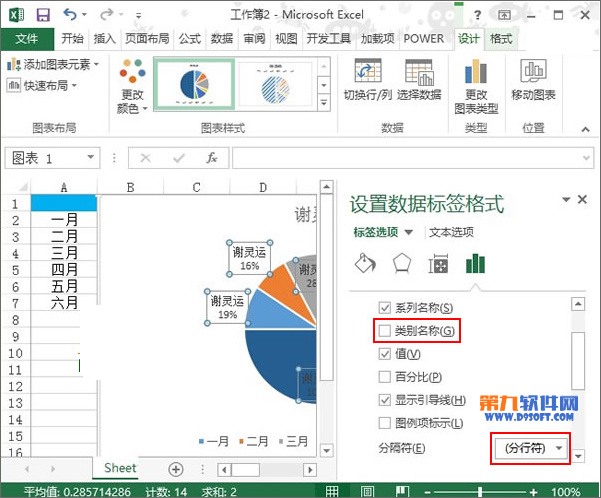Image resolution: width=601 pixels, height=498 pixels.
Task: Open Effects pentagon icon options
Action: pyautogui.click(x=402, y=264)
